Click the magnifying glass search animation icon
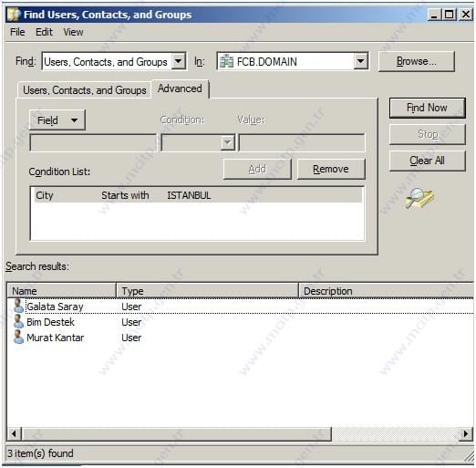This screenshot has height=468, width=476. tap(419, 198)
